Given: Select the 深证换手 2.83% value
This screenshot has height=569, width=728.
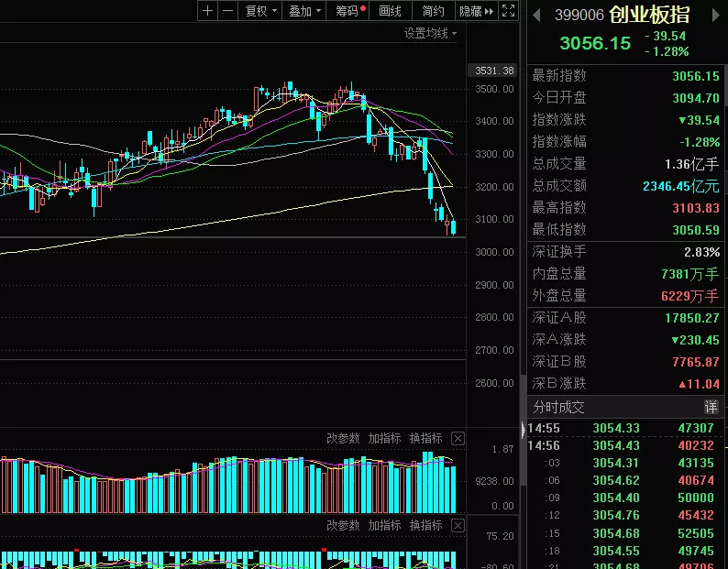Looking at the screenshot, I should (701, 252).
